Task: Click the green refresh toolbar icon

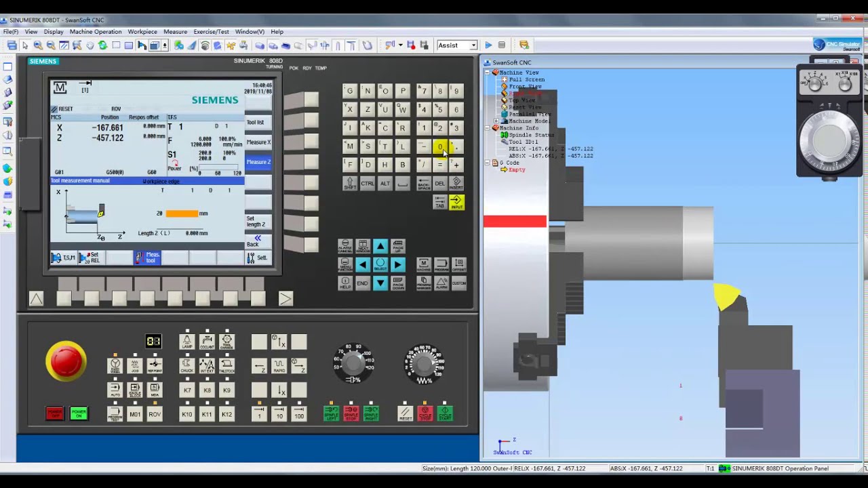Action: 102,45
